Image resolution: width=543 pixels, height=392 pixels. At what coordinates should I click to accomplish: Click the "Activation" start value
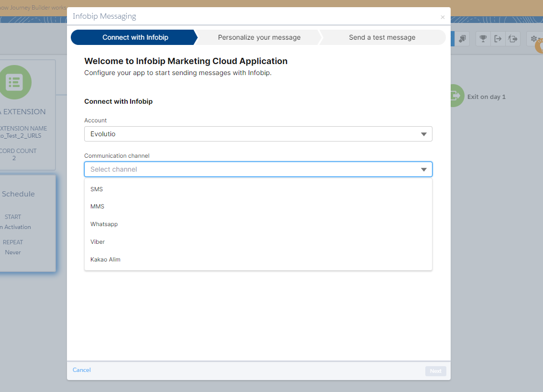(x=18, y=227)
